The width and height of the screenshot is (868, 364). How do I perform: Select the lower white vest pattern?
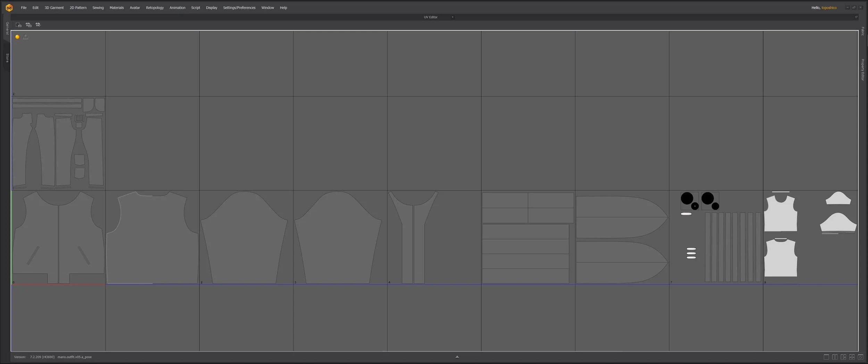[x=781, y=258]
